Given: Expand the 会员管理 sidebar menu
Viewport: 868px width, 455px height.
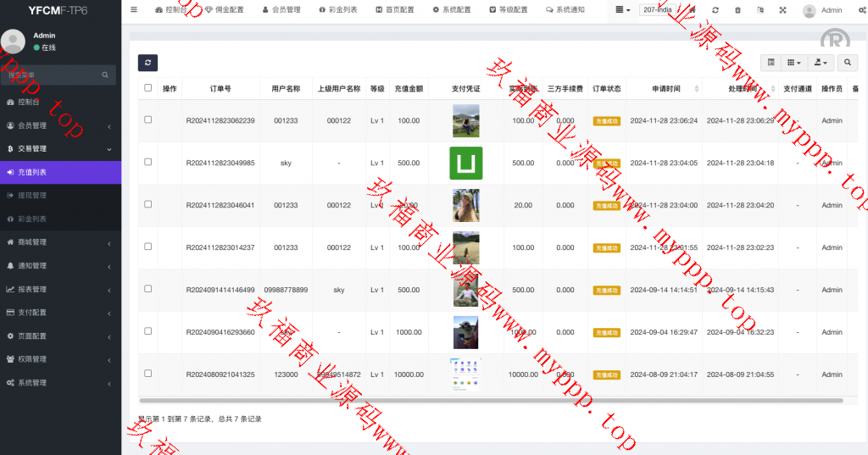Looking at the screenshot, I should [59, 125].
